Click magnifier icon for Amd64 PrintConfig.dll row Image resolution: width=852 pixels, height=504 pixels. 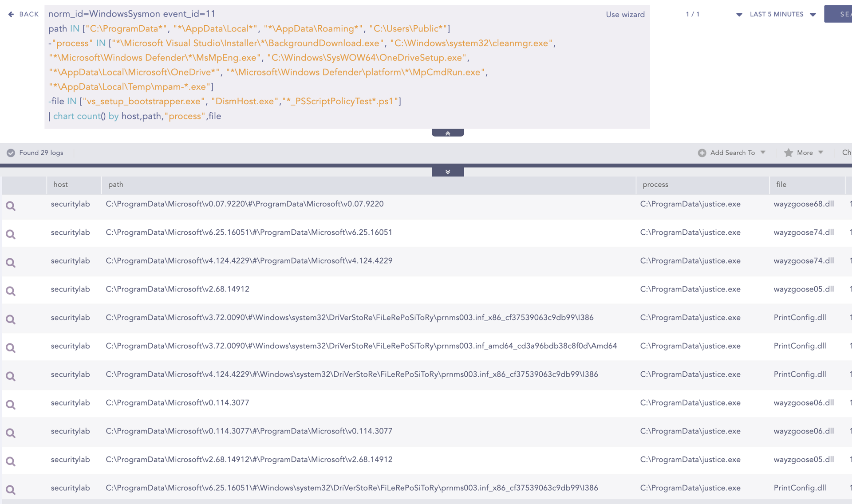point(11,348)
